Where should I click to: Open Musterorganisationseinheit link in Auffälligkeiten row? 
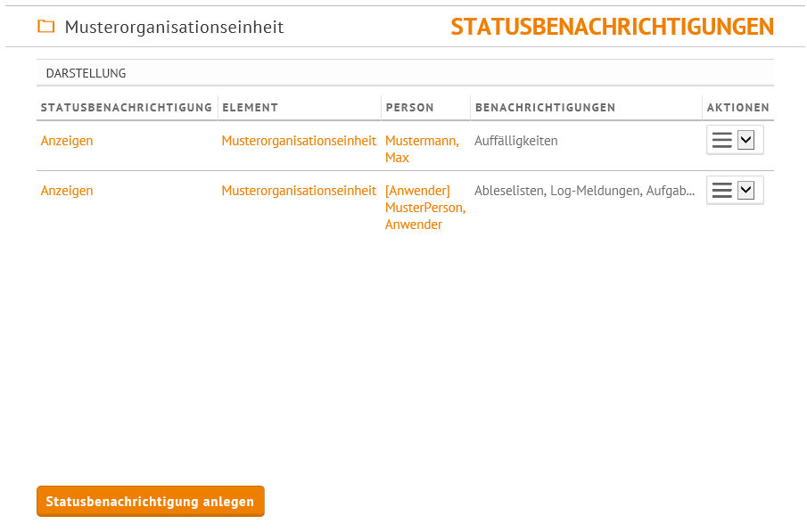(299, 141)
